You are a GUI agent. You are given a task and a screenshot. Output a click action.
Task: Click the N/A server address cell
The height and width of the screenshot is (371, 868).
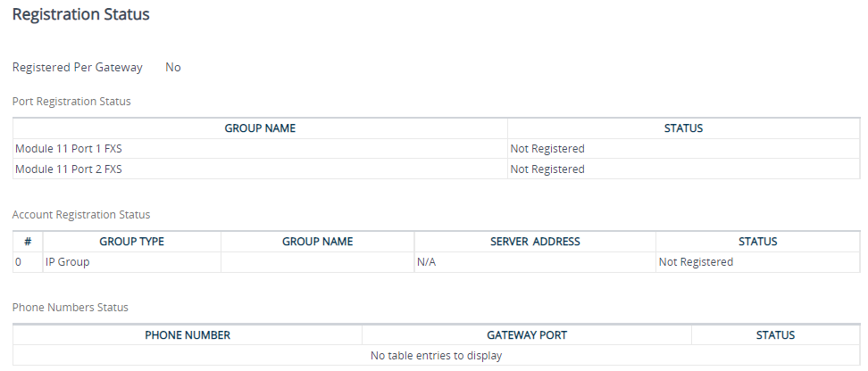pyautogui.click(x=426, y=262)
